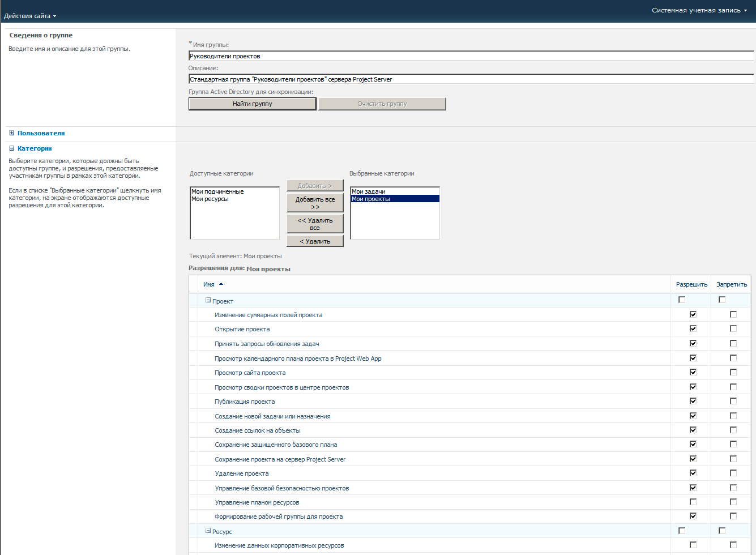Click permission Просмотр календарного плана проекта

298,358
